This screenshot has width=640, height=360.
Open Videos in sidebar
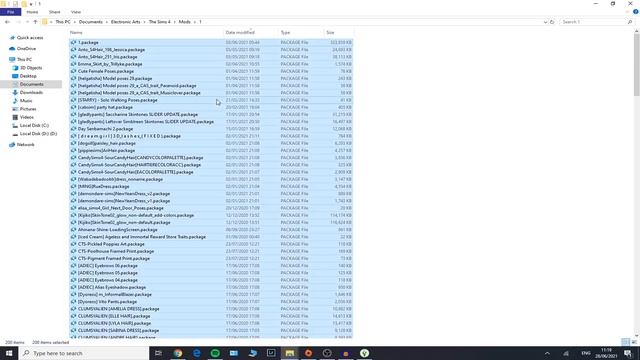click(x=27, y=117)
